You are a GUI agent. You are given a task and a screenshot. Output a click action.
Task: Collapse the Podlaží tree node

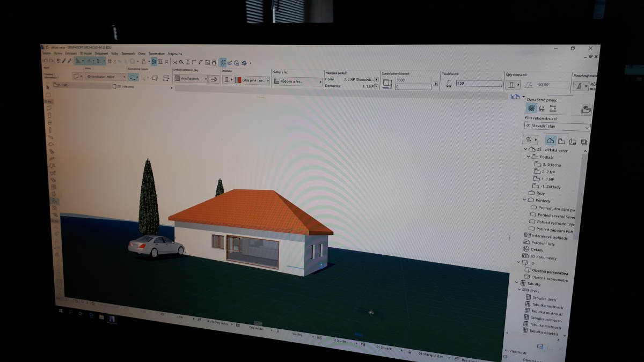tap(529, 157)
